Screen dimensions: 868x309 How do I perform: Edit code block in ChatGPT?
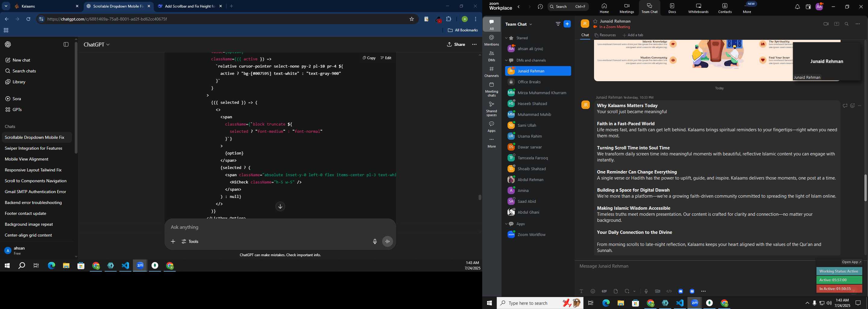click(386, 58)
